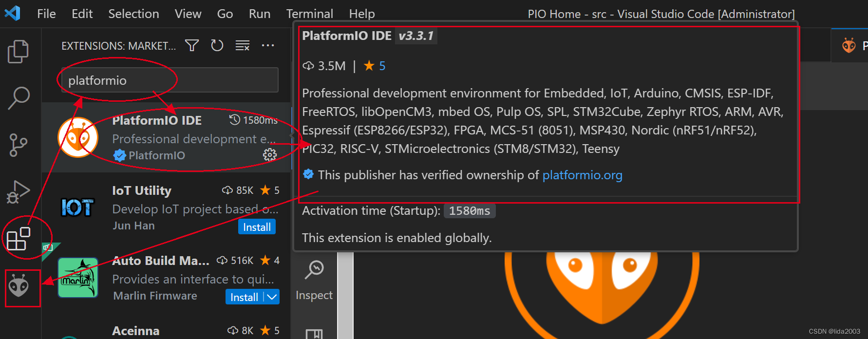Click the Marlin Auto Build extension logo
Screen dimensions: 868x339
click(78, 278)
